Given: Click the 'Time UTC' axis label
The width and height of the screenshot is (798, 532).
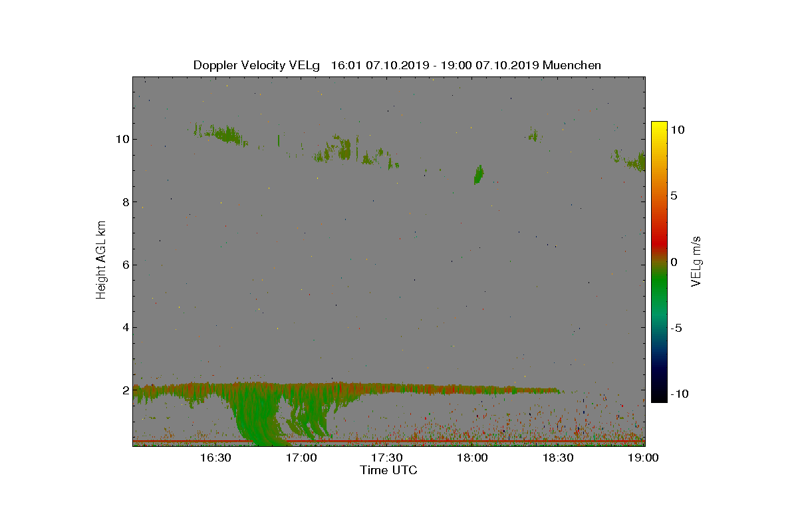Looking at the screenshot, I should 389,470.
